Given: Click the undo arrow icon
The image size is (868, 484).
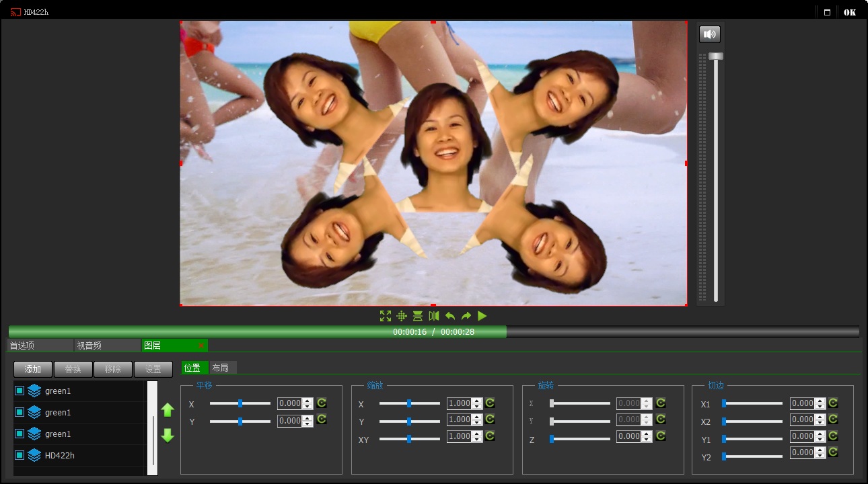Looking at the screenshot, I should point(450,316).
